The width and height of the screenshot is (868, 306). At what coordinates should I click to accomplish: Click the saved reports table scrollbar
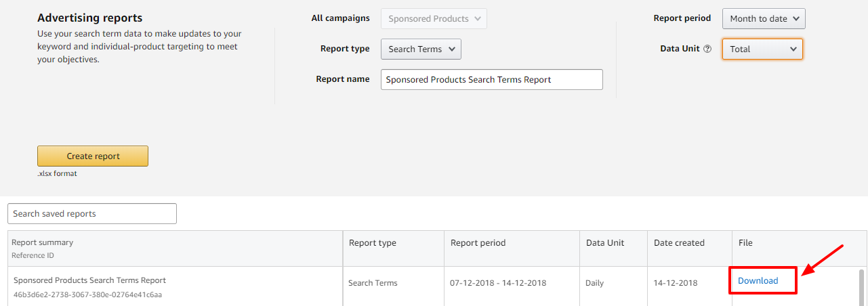point(862,287)
